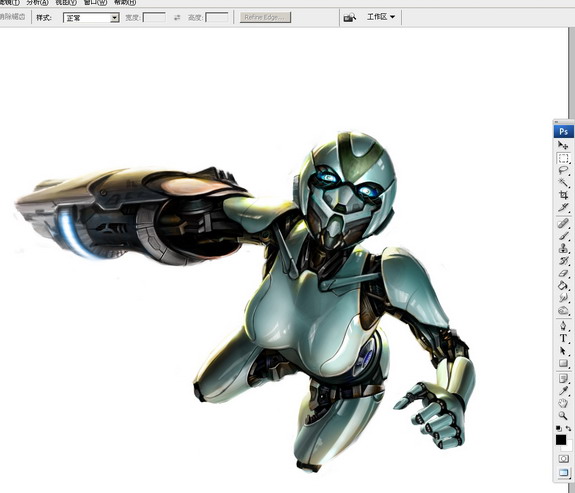This screenshot has width=575, height=493.
Task: Open the 窗口(W) menu
Action: coord(95,3)
